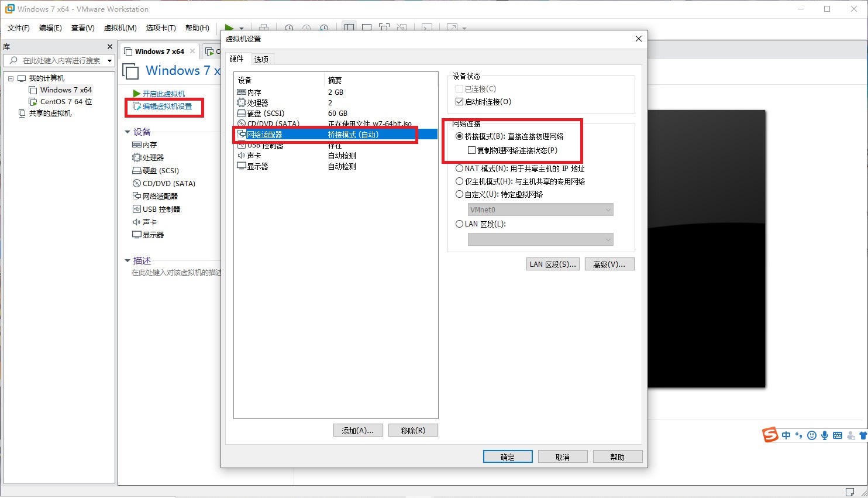Close the library panel with its X icon
Image resolution: width=868 pixels, height=498 pixels.
tap(109, 47)
